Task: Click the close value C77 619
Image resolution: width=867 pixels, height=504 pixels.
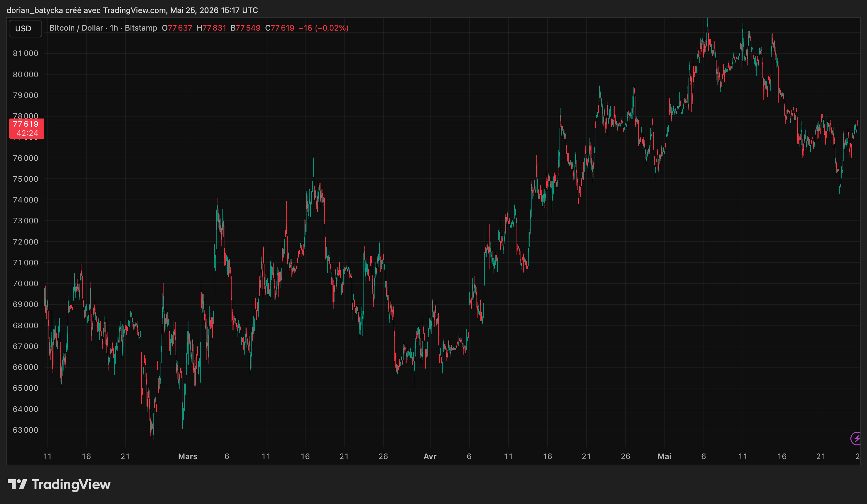Action: (x=280, y=28)
